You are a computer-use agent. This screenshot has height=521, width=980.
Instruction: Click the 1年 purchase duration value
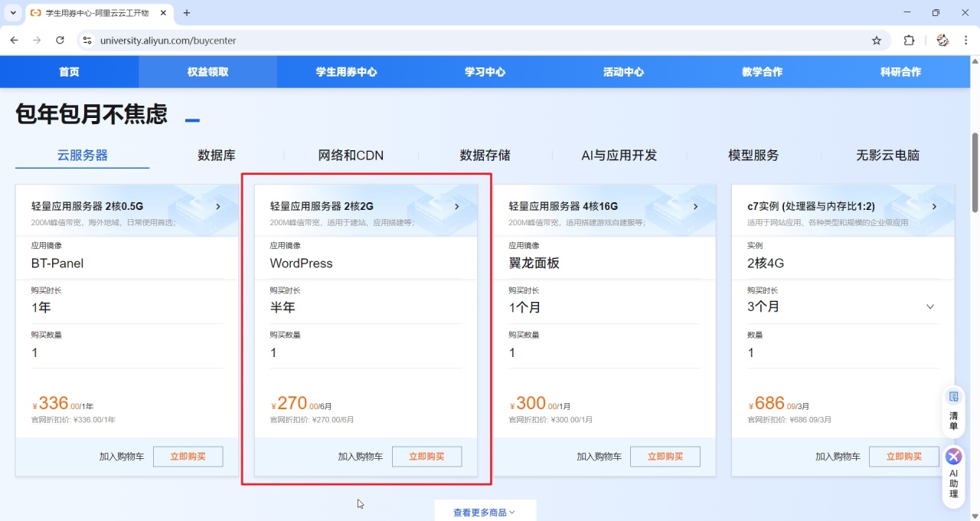pyautogui.click(x=41, y=307)
